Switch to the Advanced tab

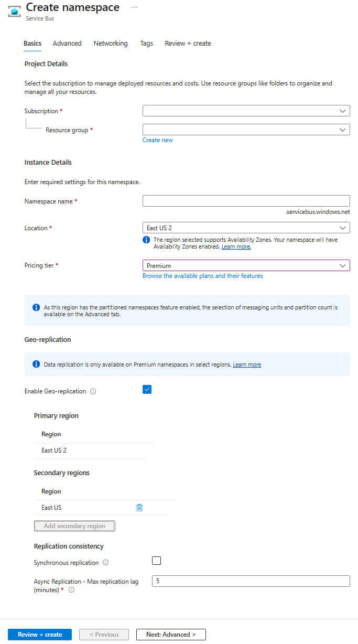point(67,43)
